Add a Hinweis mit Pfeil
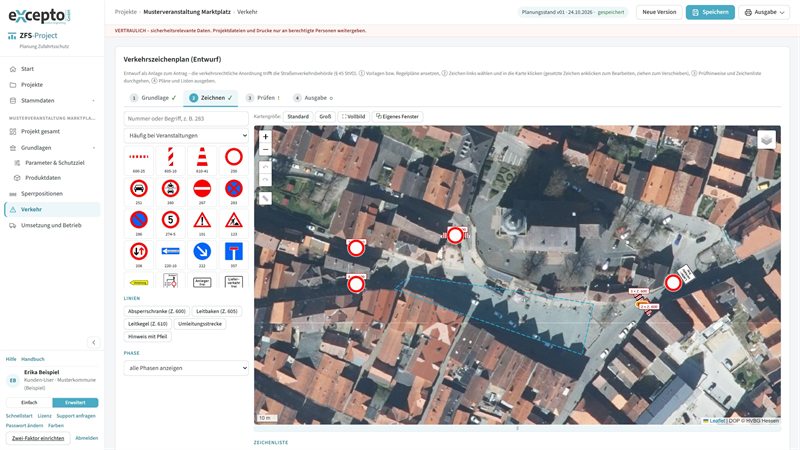This screenshot has height=450, width=800. pyautogui.click(x=147, y=337)
